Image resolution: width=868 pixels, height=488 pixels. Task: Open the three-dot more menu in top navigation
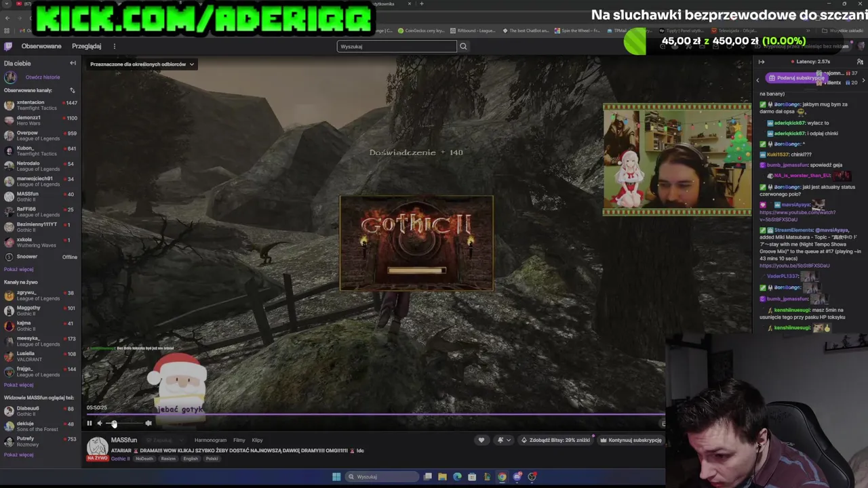(x=114, y=46)
